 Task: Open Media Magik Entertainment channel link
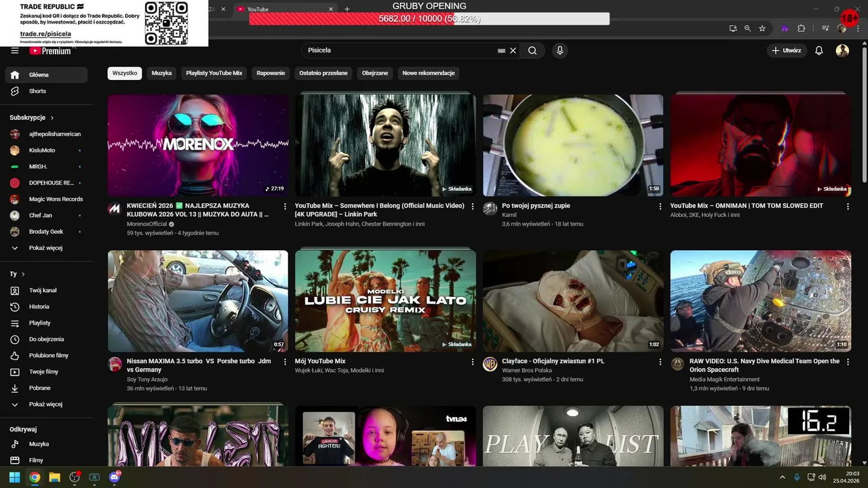click(x=724, y=380)
